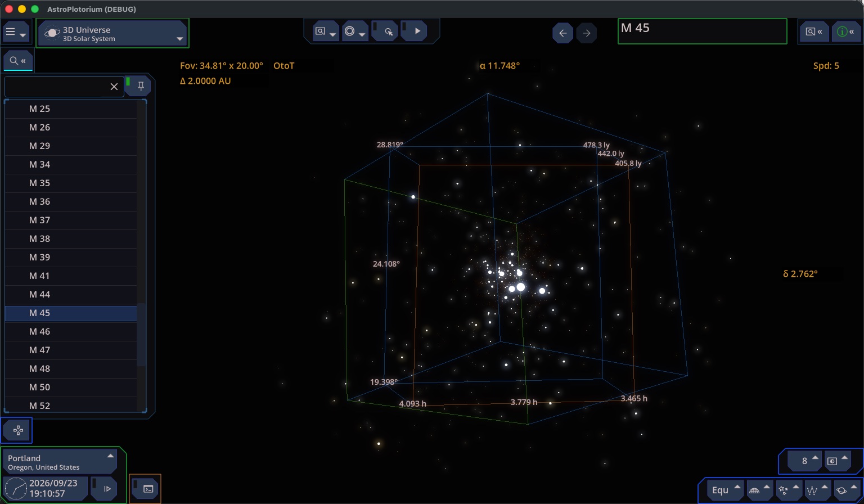Toggle the play animation button

414,31
